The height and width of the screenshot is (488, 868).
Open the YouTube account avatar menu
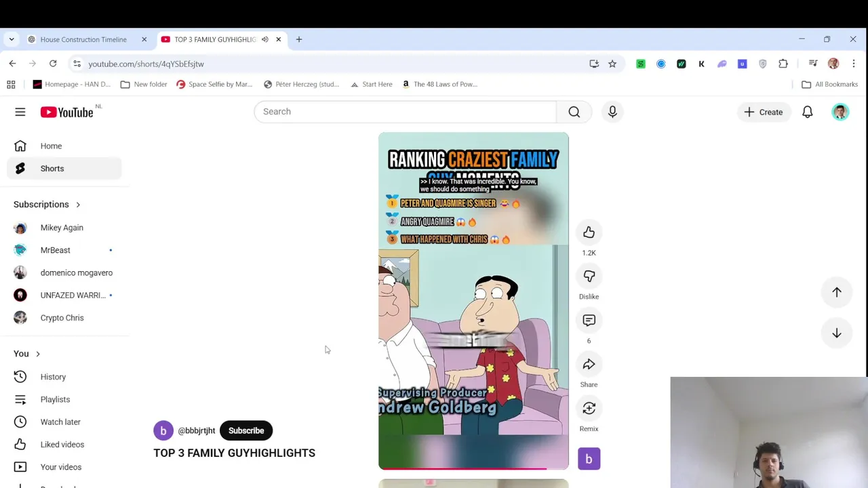click(840, 112)
